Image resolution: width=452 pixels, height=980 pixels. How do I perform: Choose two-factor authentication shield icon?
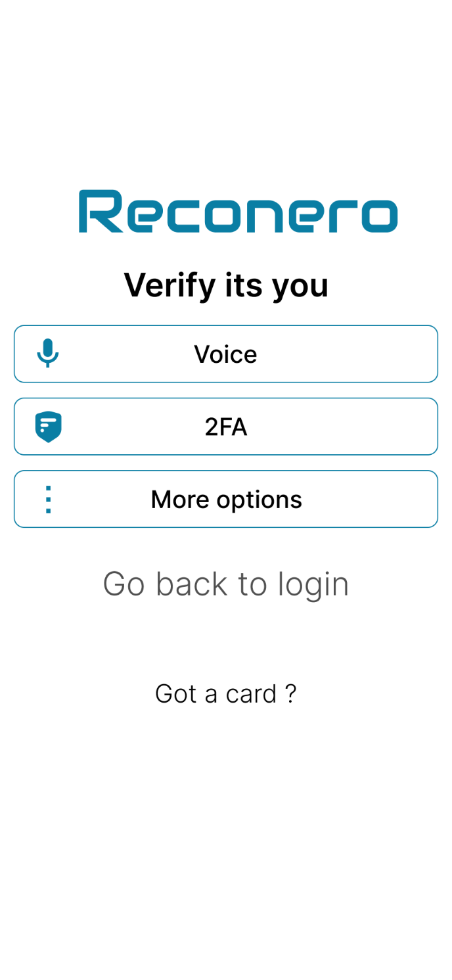point(48,426)
